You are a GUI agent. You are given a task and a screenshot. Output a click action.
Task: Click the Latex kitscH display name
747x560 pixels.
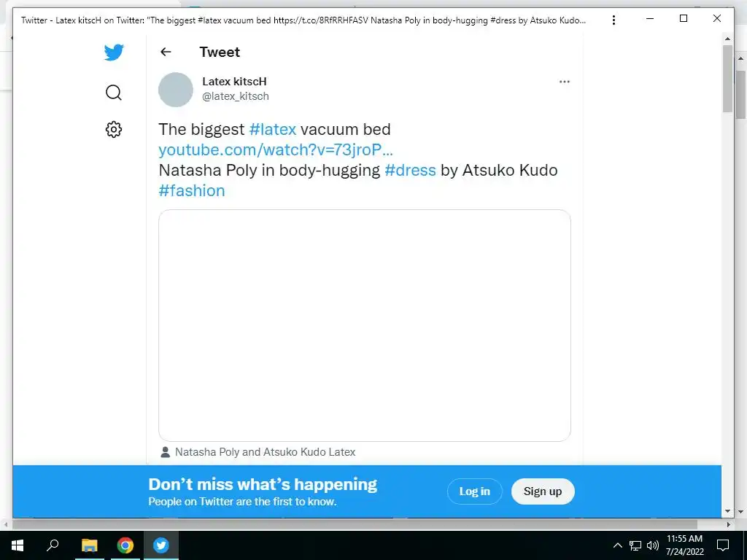[x=234, y=82]
